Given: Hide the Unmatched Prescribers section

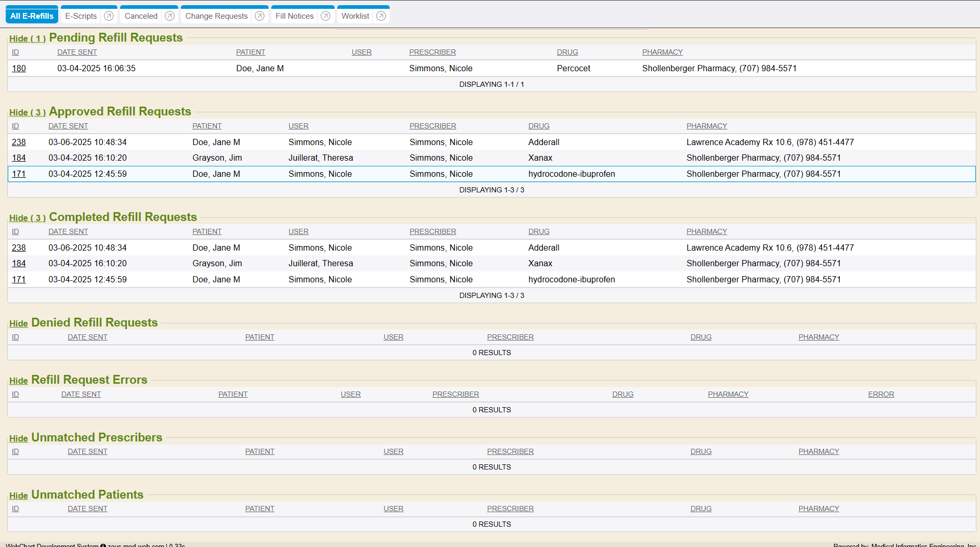Looking at the screenshot, I should pos(18,438).
